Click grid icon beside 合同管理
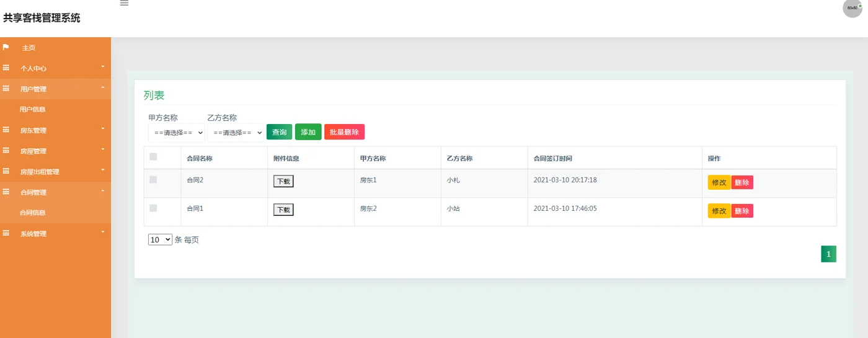This screenshot has width=868, height=338. coord(6,192)
